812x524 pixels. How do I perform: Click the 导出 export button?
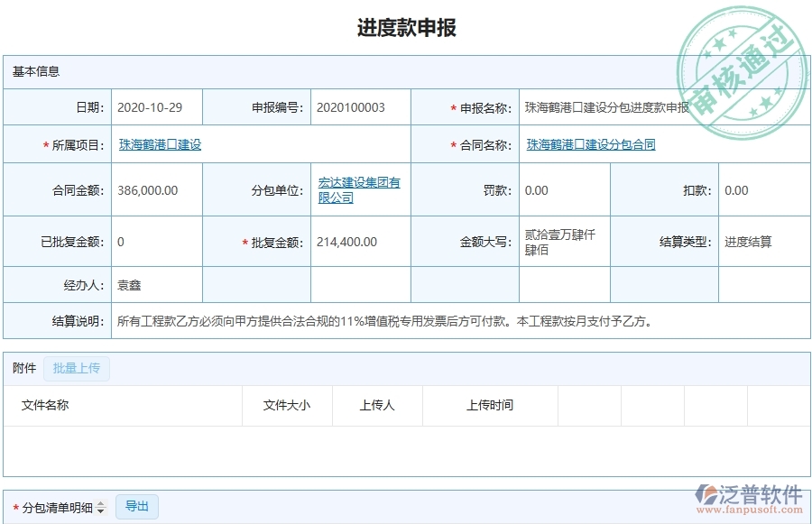137,507
